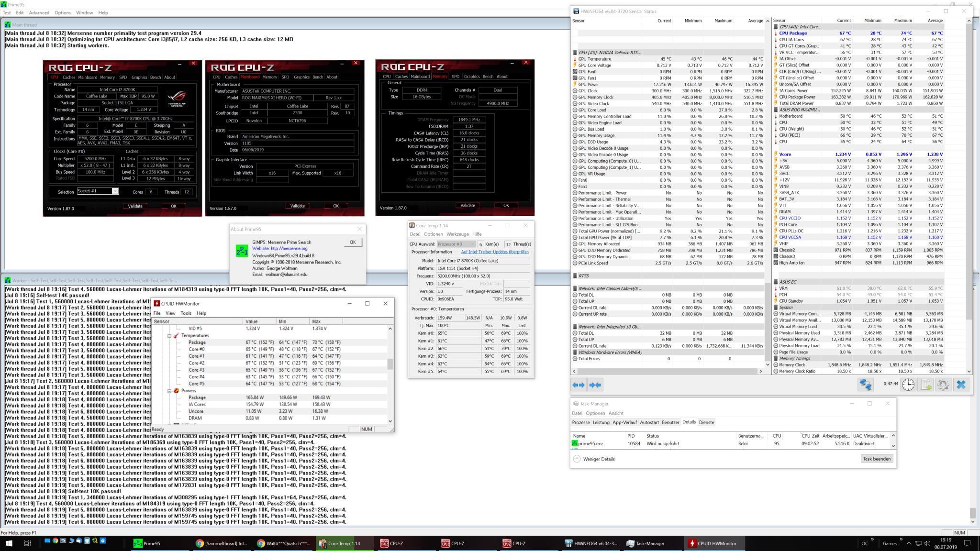The image size is (980, 551).
Task: Click GPU Temperature sensor icon in HWiNFO
Action: pyautogui.click(x=575, y=59)
